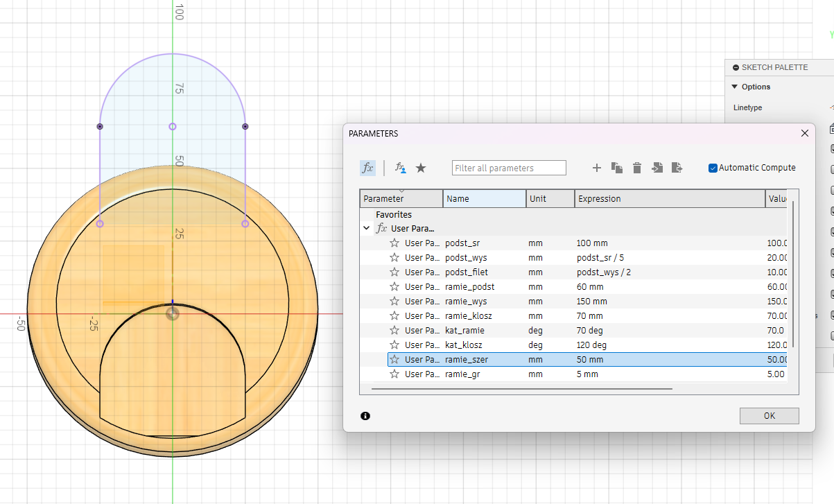Collapse the Sketch Palette panel
834x504 pixels.
(736, 68)
